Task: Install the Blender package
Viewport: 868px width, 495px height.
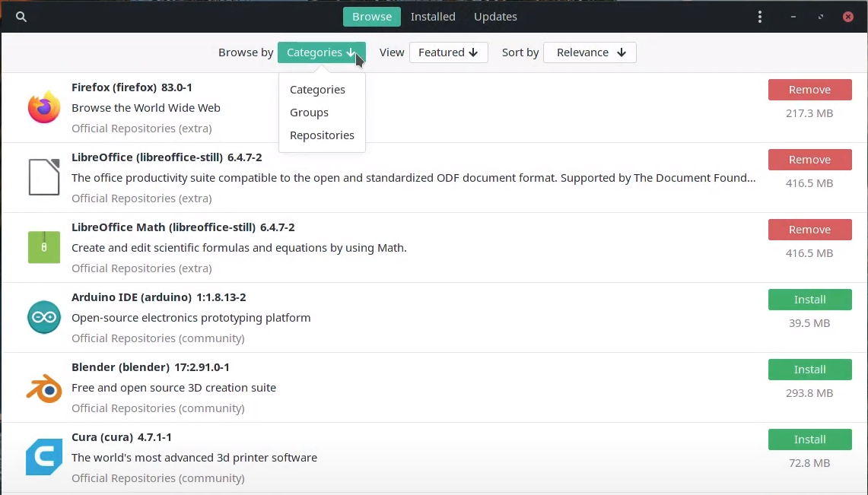Action: click(810, 370)
